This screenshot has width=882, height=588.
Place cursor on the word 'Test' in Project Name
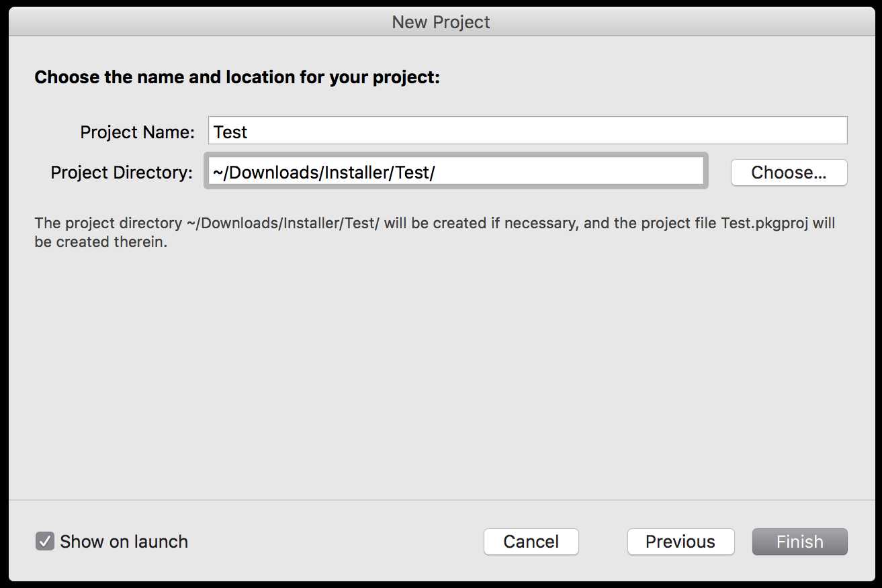pyautogui.click(x=230, y=132)
